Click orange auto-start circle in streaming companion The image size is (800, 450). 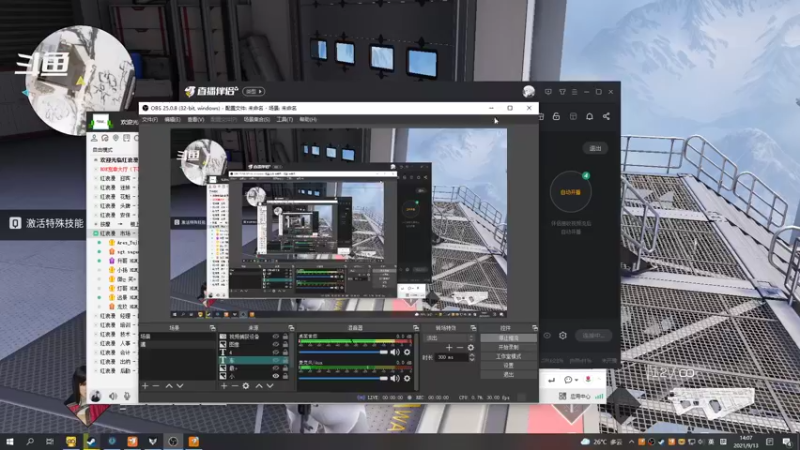point(570,192)
